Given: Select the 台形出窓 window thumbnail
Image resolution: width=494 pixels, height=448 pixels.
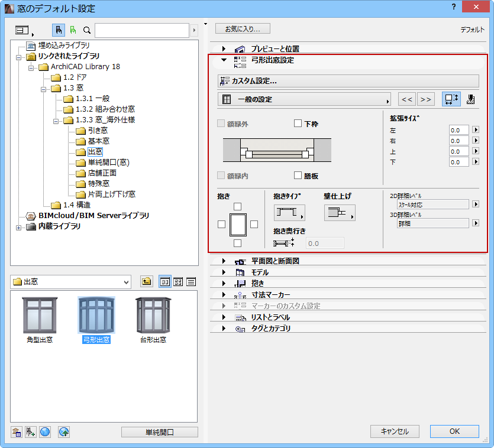Looking at the screenshot, I should pos(153,316).
